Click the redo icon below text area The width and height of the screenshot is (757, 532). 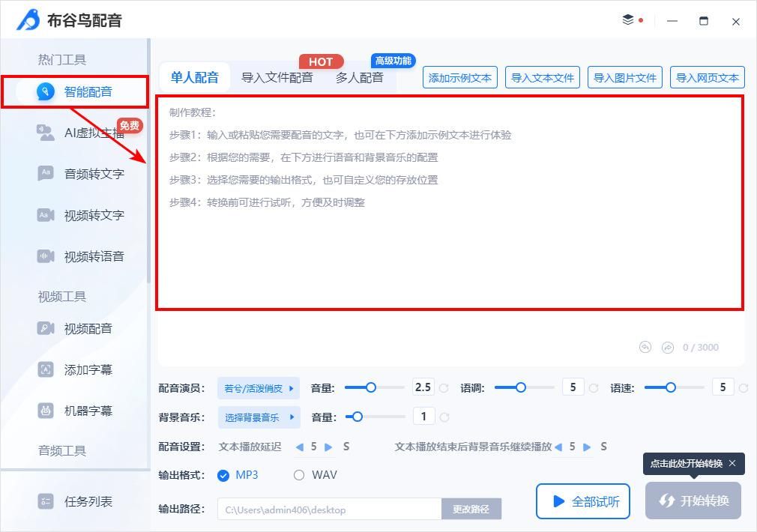pos(668,347)
